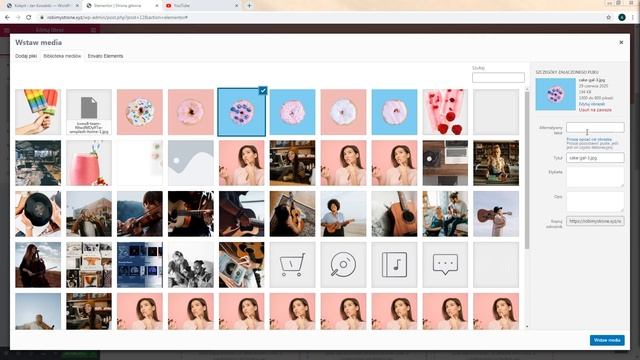Select the chat bubble icon image
The image size is (640, 360).
click(x=445, y=265)
